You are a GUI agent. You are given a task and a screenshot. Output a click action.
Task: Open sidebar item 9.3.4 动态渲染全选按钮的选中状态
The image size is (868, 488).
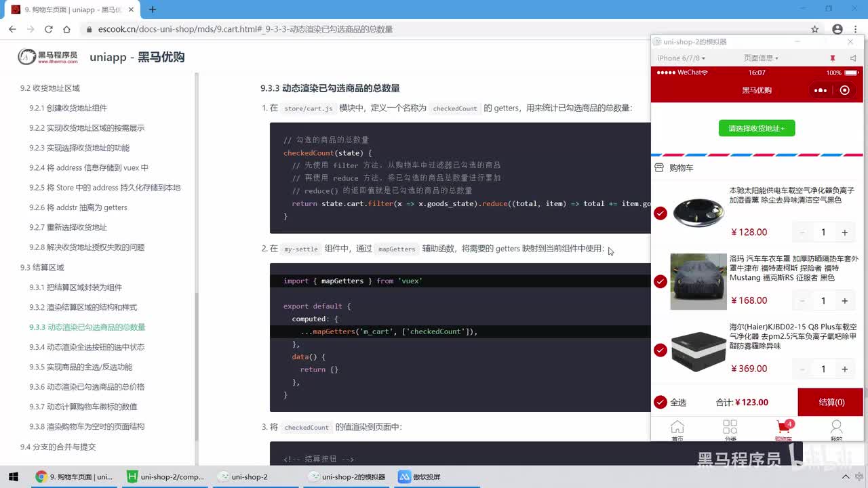(x=87, y=347)
